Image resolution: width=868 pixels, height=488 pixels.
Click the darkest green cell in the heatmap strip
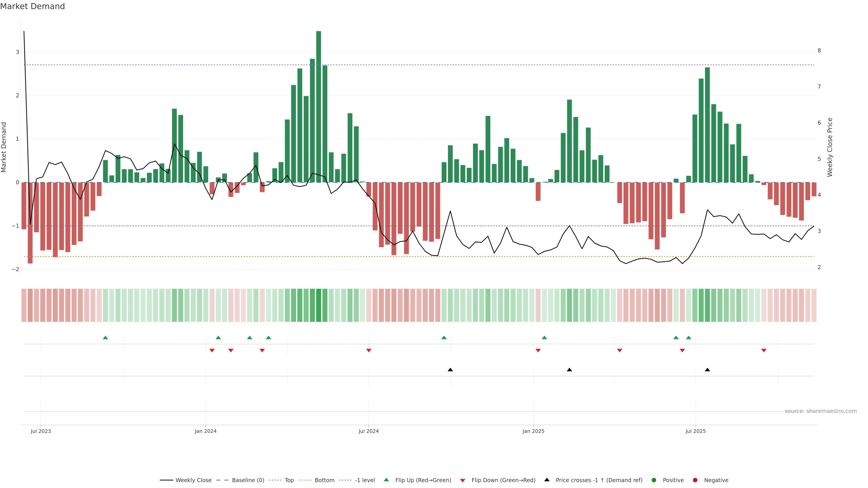[318, 305]
